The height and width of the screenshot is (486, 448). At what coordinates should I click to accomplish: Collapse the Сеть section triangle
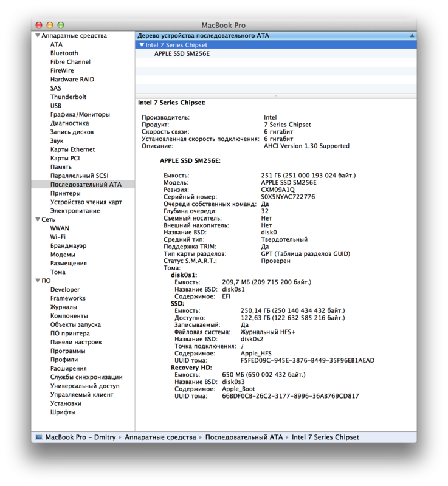(38, 219)
